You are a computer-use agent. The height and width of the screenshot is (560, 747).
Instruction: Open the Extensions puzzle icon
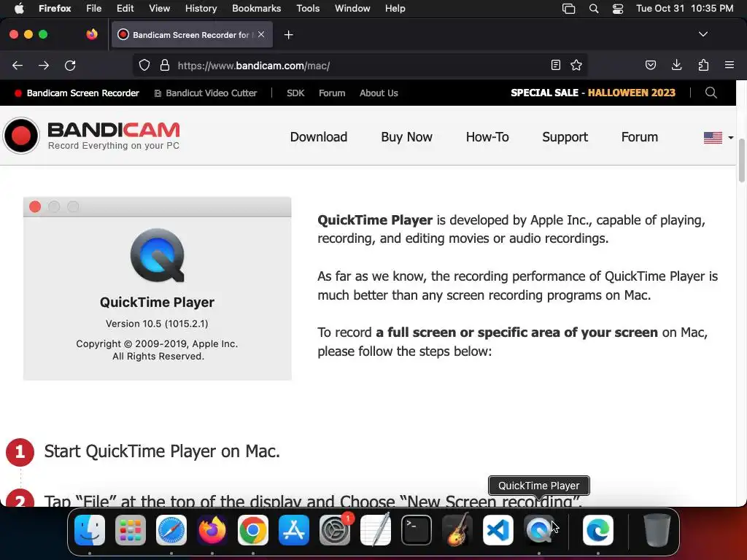tap(703, 65)
